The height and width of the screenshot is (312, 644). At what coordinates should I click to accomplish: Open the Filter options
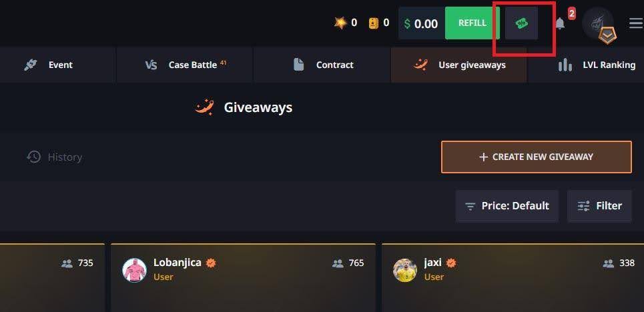click(x=600, y=206)
